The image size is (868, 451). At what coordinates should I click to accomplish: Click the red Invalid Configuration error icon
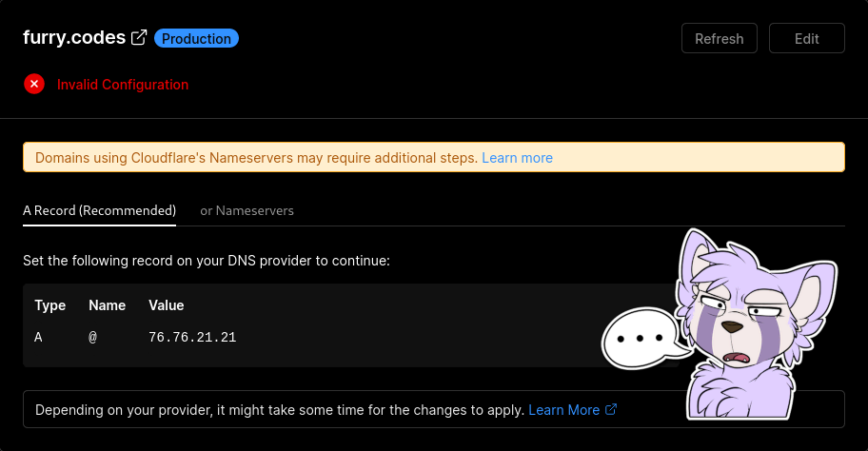(x=34, y=85)
